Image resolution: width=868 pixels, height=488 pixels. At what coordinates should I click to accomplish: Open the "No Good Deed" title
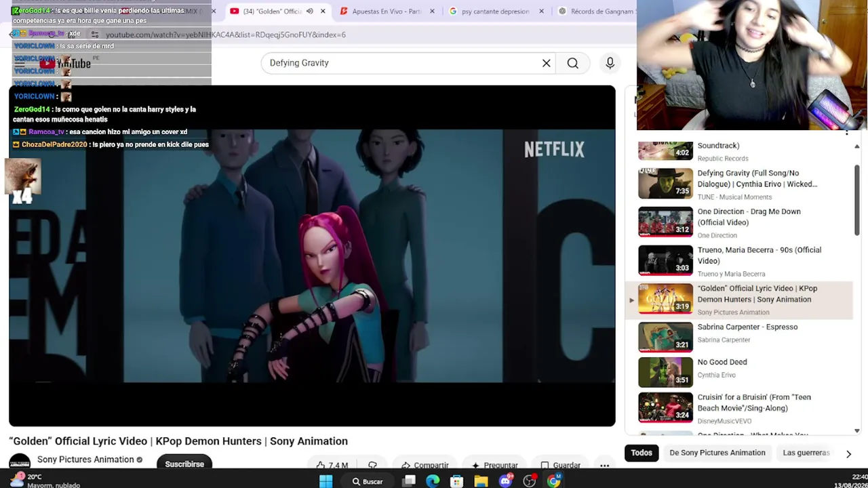(722, 362)
